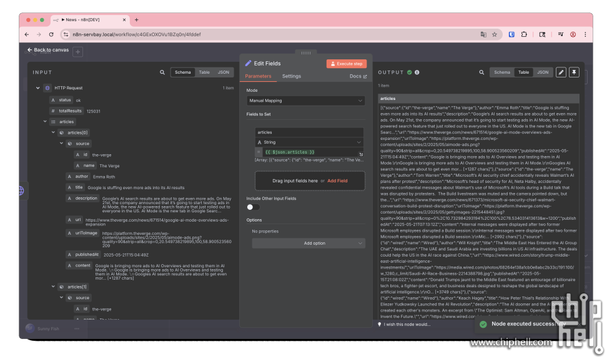The image size is (612, 364).
Task: Click the address bar URL
Action: [x=137, y=35]
